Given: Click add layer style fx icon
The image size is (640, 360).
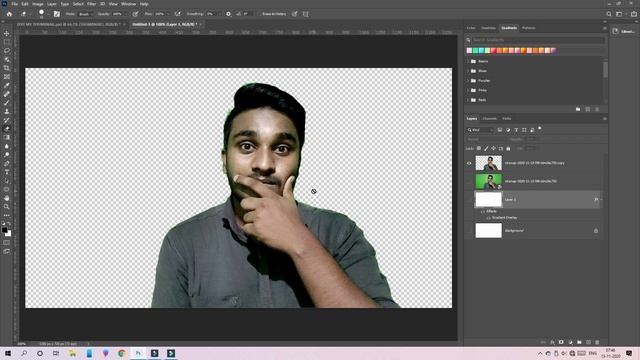Looking at the screenshot, I should click(x=552, y=342).
